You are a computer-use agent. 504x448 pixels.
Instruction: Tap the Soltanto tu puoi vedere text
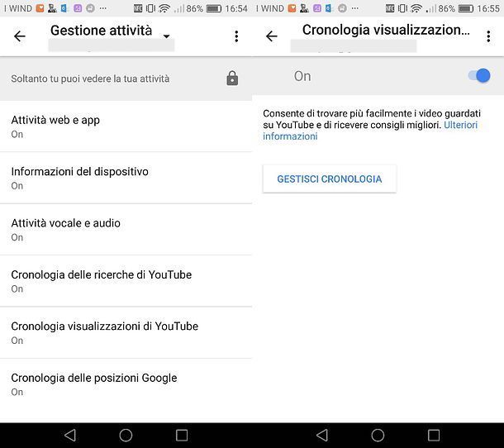(x=90, y=79)
